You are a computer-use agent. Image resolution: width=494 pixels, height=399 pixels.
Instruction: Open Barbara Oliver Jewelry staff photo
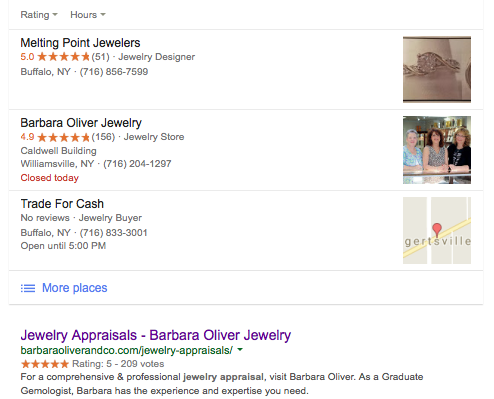(x=437, y=150)
